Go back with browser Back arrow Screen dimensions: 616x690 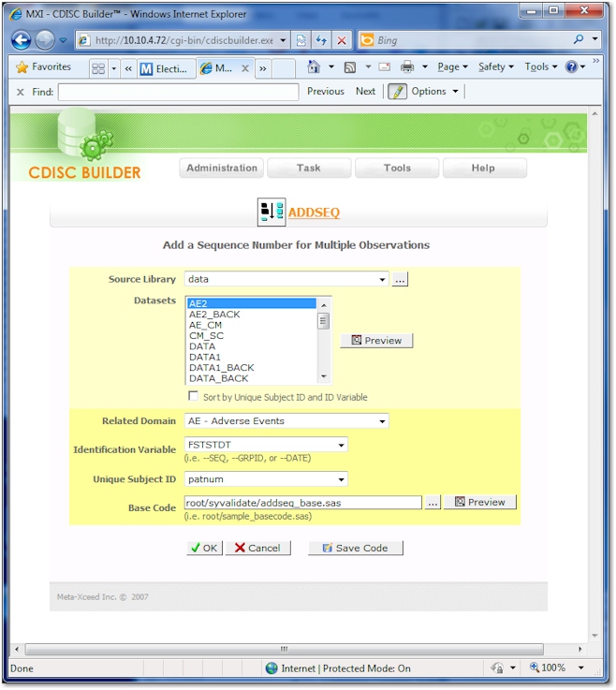tap(21, 40)
